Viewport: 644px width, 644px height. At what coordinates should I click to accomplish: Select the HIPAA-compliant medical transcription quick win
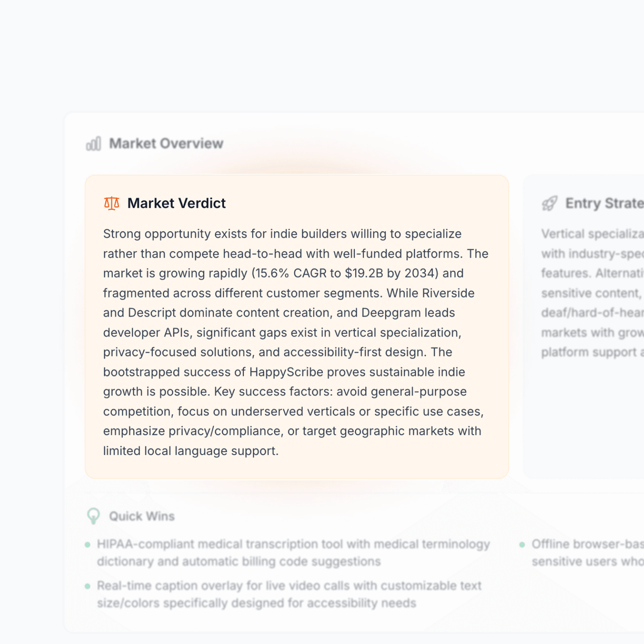pyautogui.click(x=293, y=553)
